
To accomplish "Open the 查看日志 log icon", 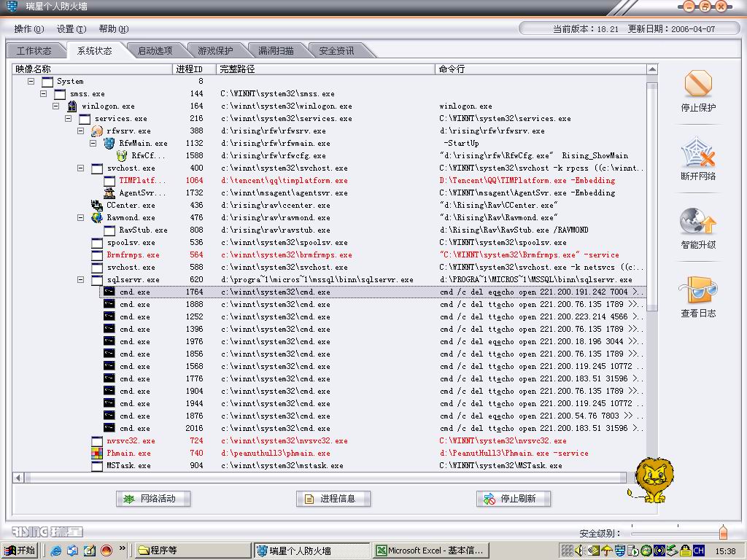I will (x=698, y=289).
